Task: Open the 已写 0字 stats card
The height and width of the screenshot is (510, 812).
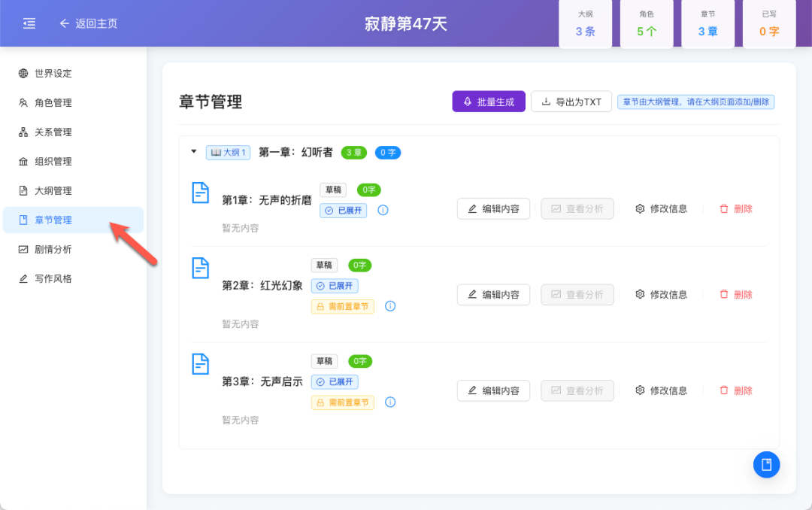Action: 768,23
